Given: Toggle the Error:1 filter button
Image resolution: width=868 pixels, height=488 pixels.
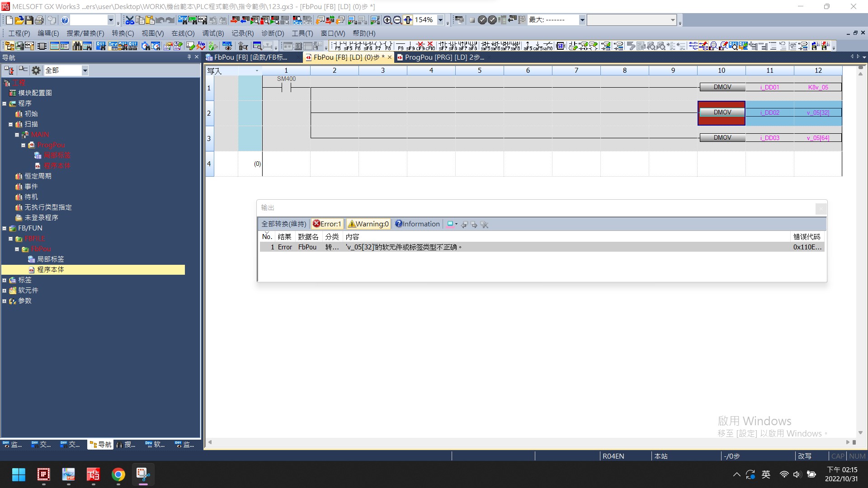Looking at the screenshot, I should coord(327,224).
